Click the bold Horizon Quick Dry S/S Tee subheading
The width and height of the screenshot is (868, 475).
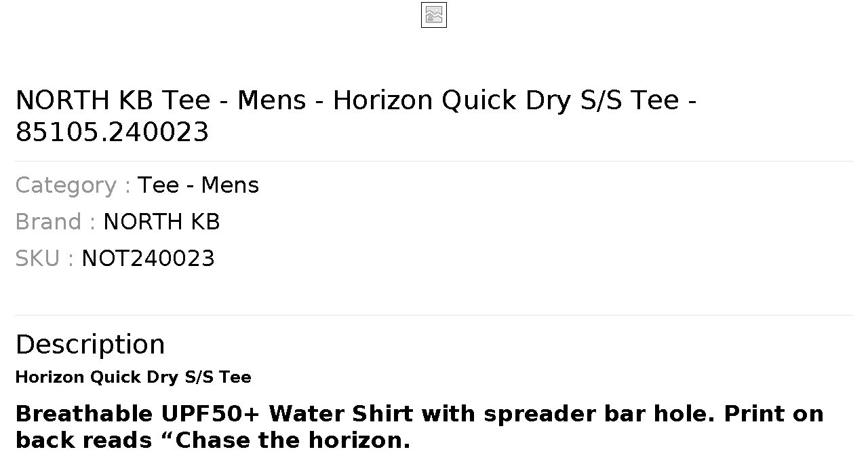tap(133, 377)
